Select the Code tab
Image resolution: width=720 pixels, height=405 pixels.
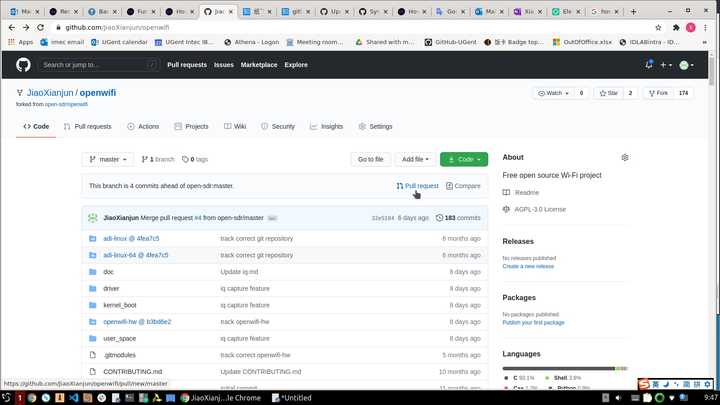[x=36, y=126]
